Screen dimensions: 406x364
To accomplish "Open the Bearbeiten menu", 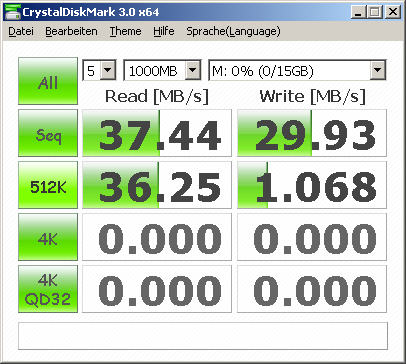I will click(71, 31).
